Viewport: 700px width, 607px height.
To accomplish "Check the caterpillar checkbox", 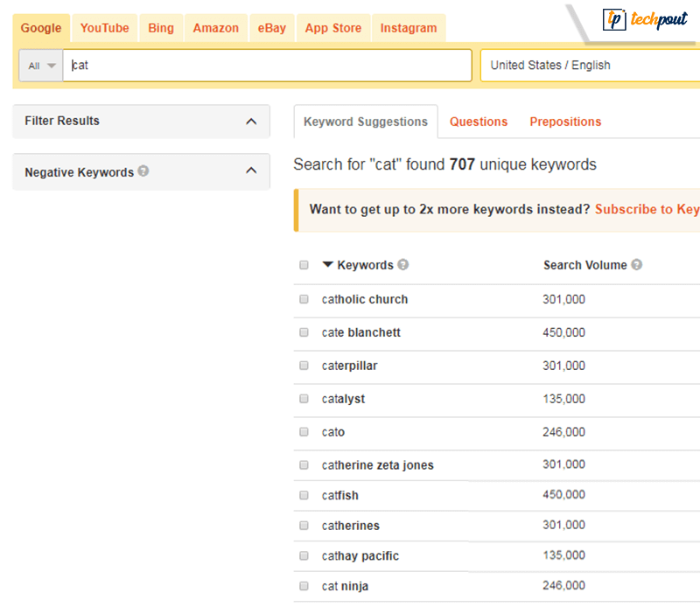I will (304, 366).
